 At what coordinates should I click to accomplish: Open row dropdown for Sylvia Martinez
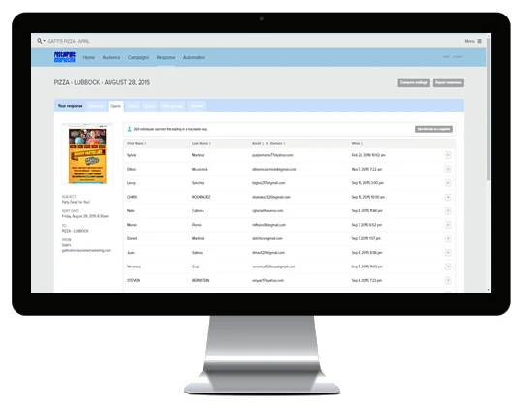tap(448, 155)
